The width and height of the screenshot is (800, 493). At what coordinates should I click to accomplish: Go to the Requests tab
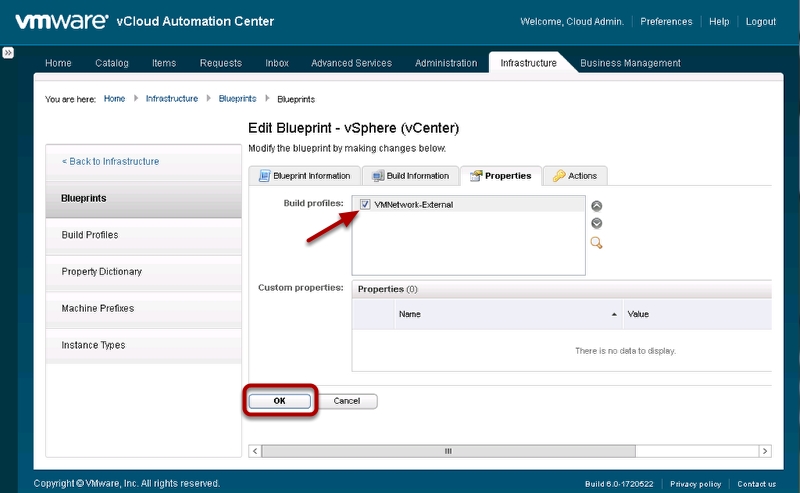[x=220, y=63]
